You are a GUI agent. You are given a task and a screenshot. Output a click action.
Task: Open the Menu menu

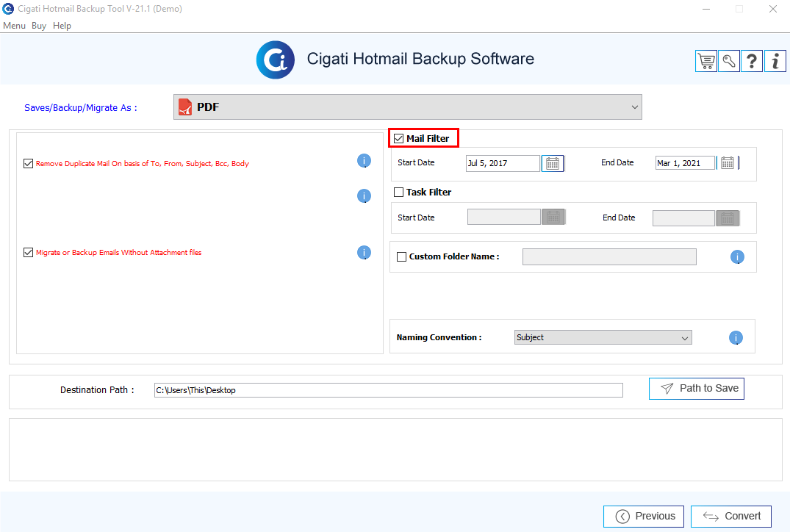coord(14,26)
